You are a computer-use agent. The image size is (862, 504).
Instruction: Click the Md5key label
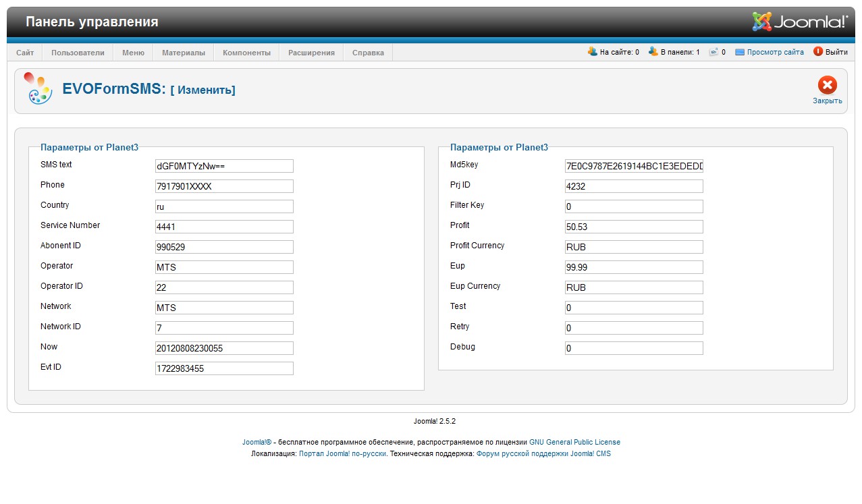point(464,165)
